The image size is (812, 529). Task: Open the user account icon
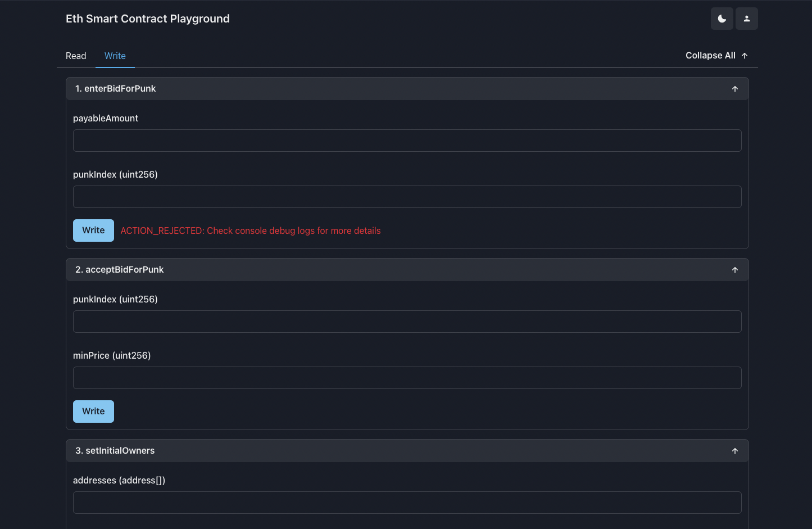point(746,19)
